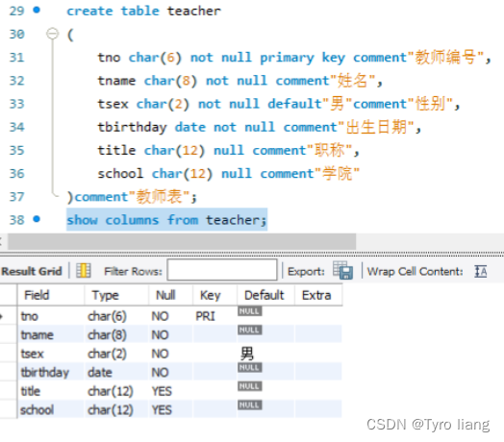
Task: Click the 'PRI' key cell
Action: click(x=214, y=316)
